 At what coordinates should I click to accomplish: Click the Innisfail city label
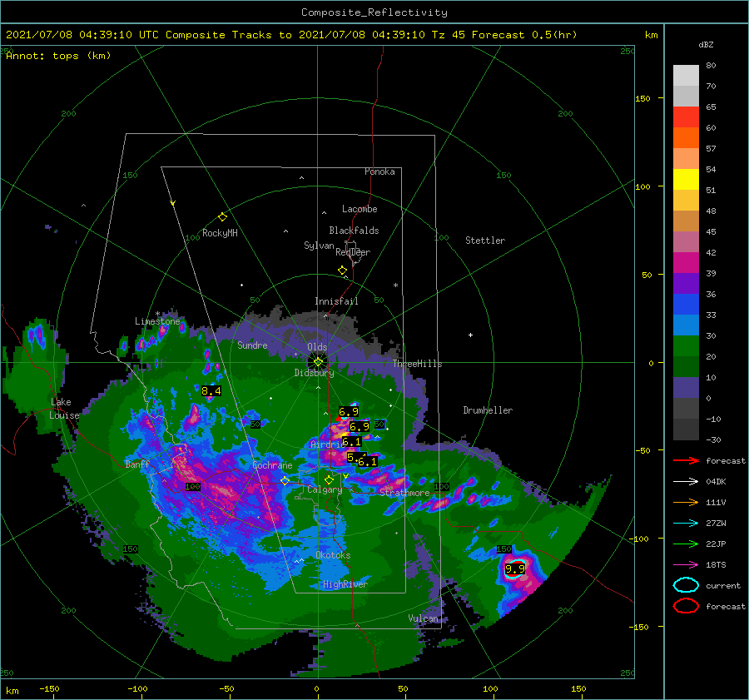click(x=336, y=301)
